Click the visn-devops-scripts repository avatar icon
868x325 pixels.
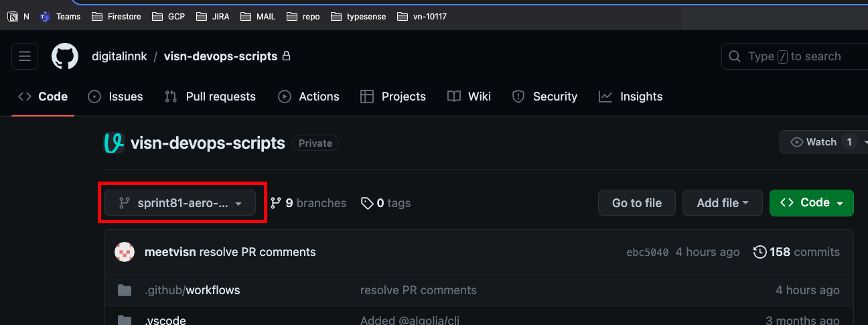[114, 143]
